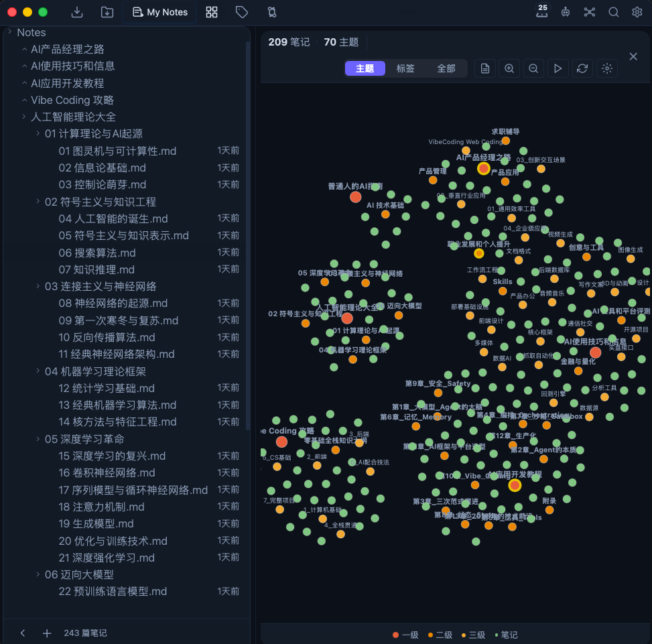Click the back chevron in the sidebar footer

point(23,633)
